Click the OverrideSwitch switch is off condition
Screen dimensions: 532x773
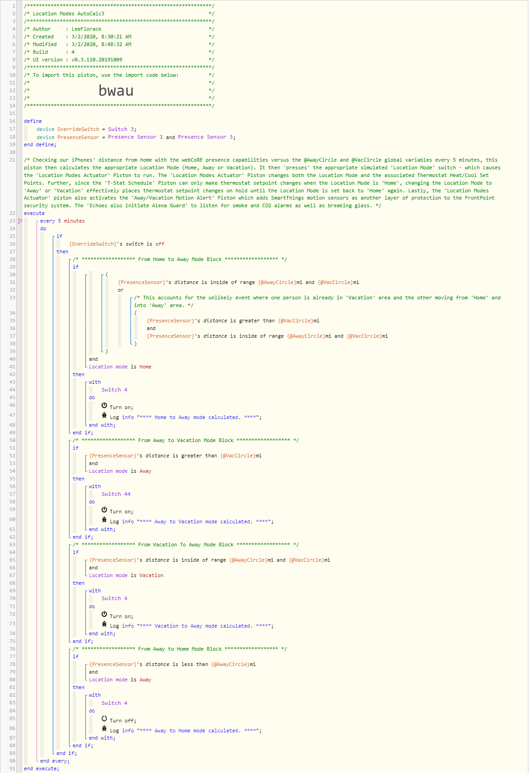pos(117,244)
